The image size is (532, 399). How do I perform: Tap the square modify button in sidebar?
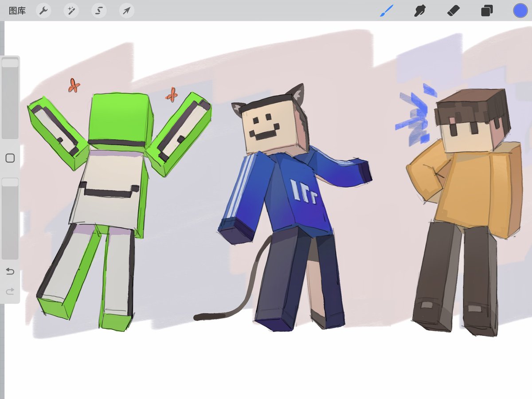click(x=10, y=158)
